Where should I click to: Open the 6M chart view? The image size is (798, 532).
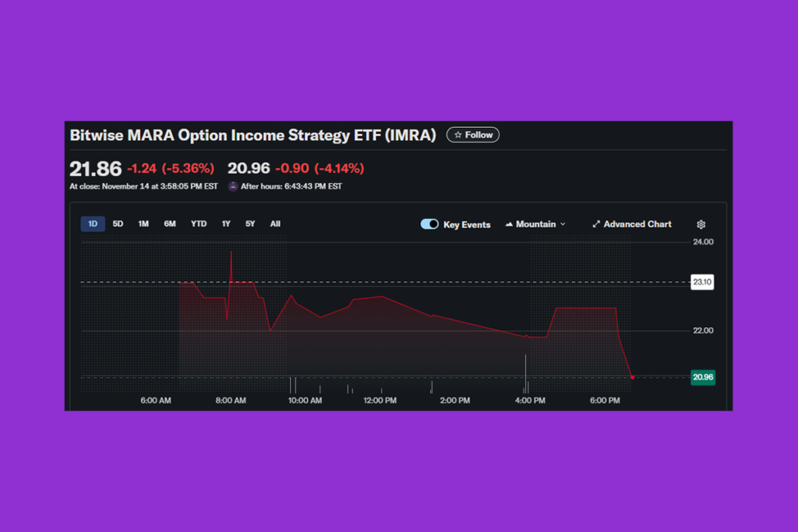point(170,224)
